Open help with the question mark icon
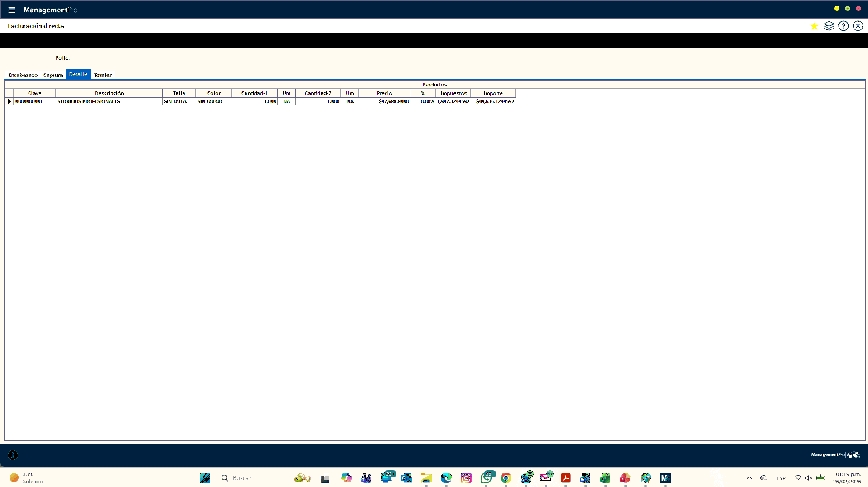The width and height of the screenshot is (868, 487). coord(843,26)
